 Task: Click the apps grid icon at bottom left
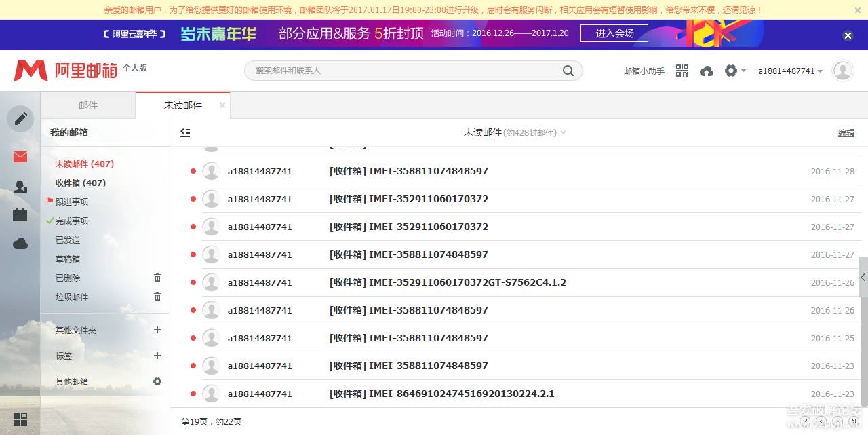click(x=22, y=419)
